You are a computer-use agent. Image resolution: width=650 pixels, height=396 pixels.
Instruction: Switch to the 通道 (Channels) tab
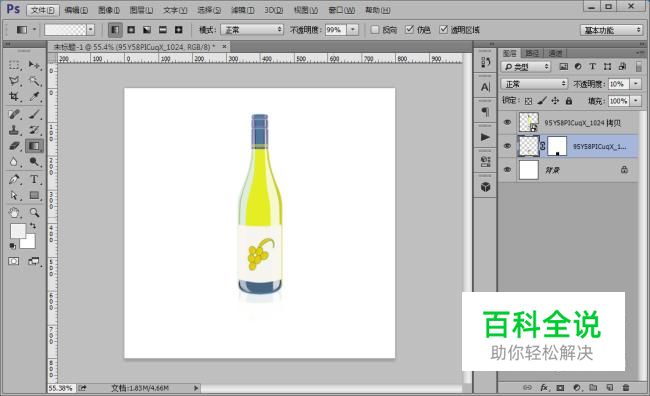click(555, 53)
